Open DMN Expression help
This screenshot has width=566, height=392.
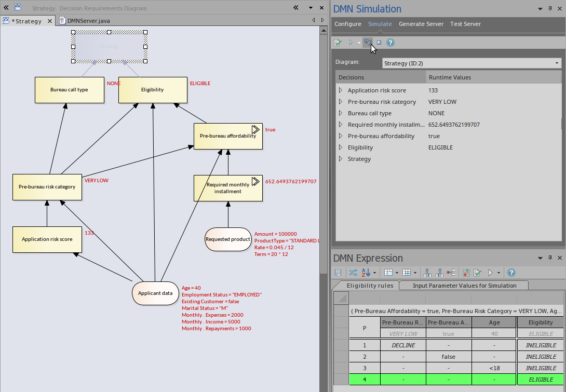tap(511, 272)
